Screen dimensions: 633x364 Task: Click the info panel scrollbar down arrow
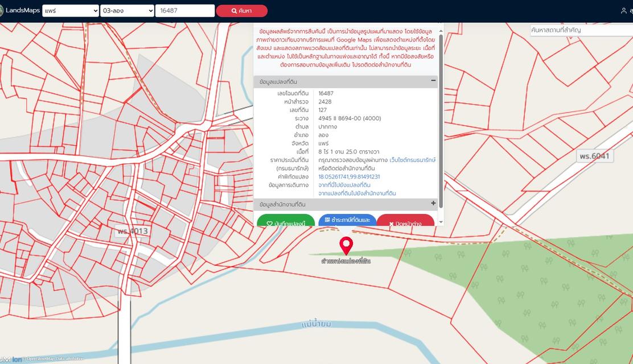pos(441,222)
